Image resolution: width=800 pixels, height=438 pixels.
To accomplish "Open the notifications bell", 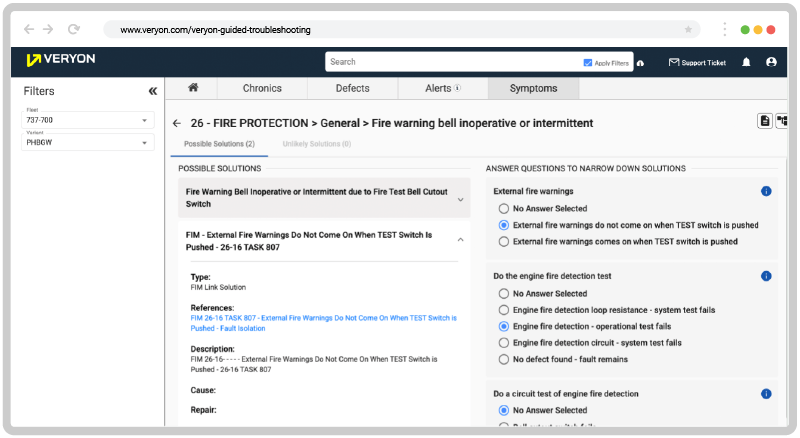I will [x=746, y=62].
